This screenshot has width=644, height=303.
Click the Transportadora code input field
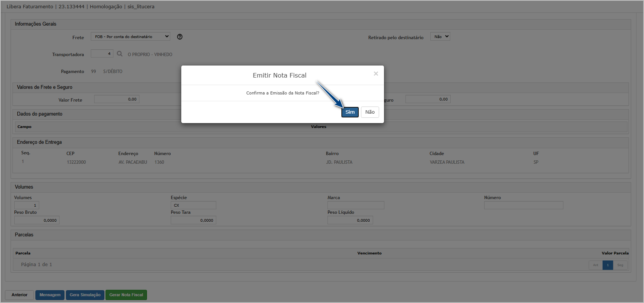point(102,54)
